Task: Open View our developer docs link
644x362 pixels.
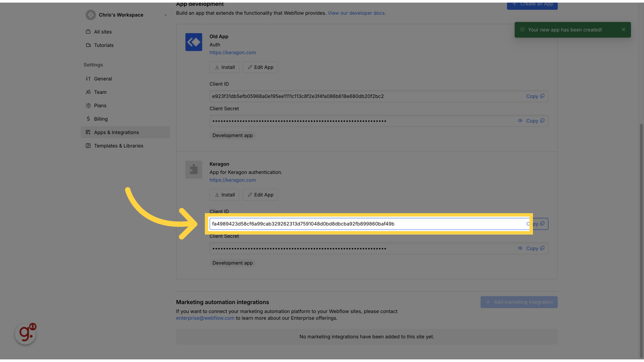Action: click(x=357, y=13)
